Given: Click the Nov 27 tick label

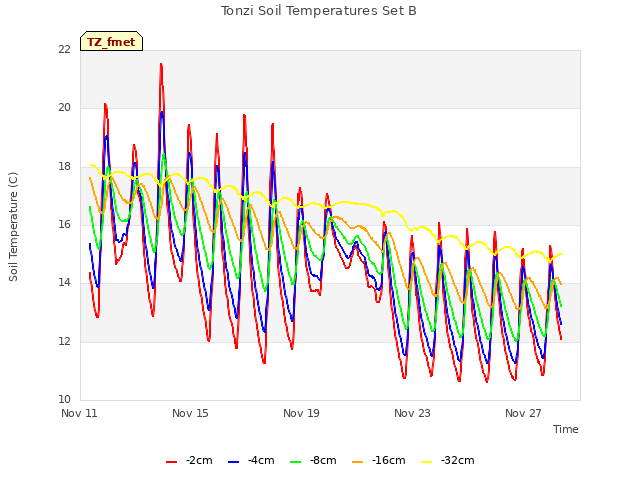Looking at the screenshot, I should click(523, 413).
